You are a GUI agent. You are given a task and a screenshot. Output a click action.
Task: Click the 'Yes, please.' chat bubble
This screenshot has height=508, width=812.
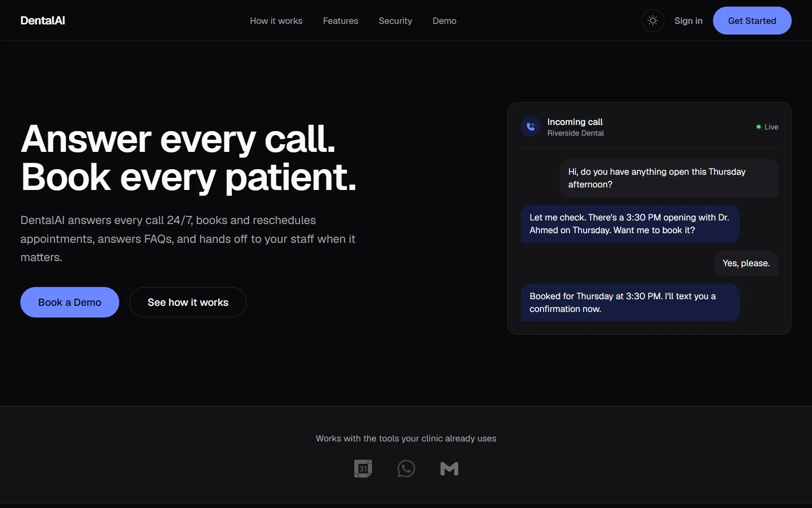click(x=746, y=263)
